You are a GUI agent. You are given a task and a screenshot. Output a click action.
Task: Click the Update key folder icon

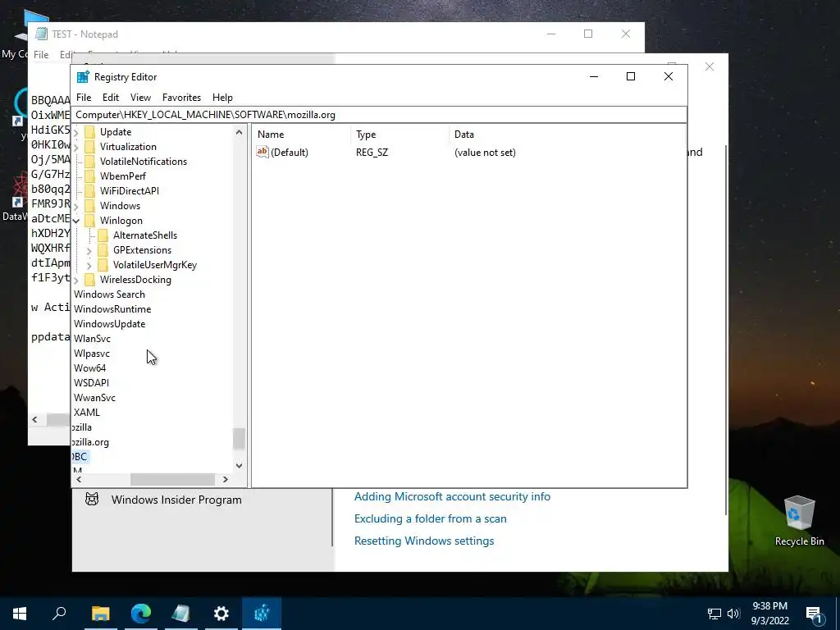click(90, 132)
